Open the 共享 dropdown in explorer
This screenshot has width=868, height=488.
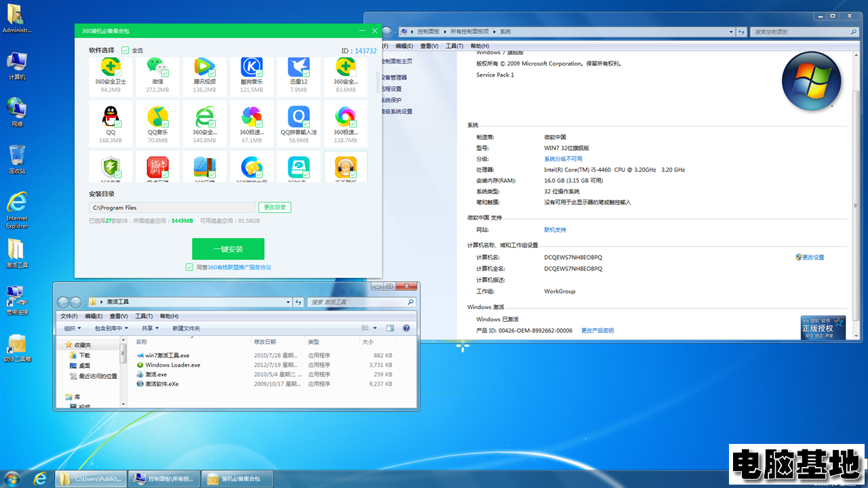point(151,328)
